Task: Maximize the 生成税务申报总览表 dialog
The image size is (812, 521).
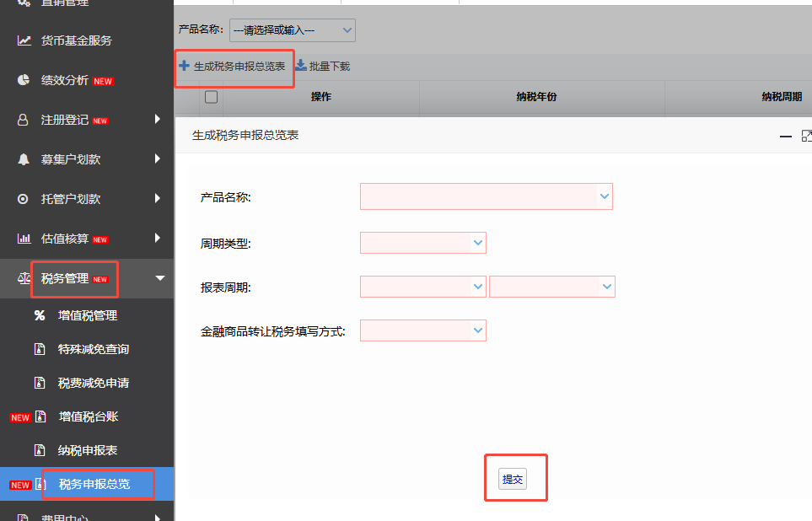Action: point(806,137)
